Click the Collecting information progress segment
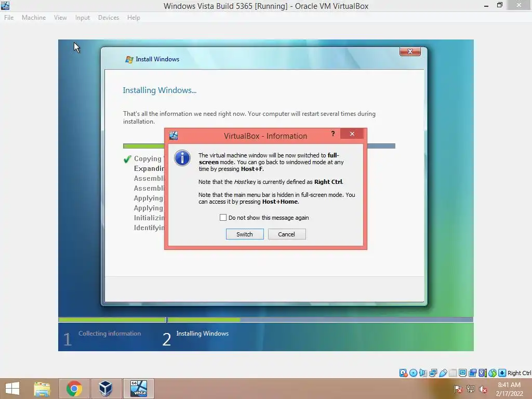The height and width of the screenshot is (399, 532). [112, 320]
